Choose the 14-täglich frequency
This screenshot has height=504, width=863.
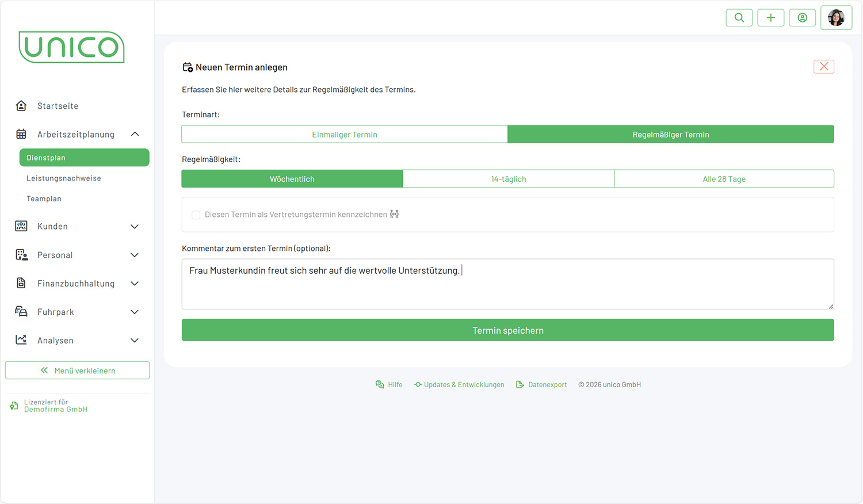(509, 179)
